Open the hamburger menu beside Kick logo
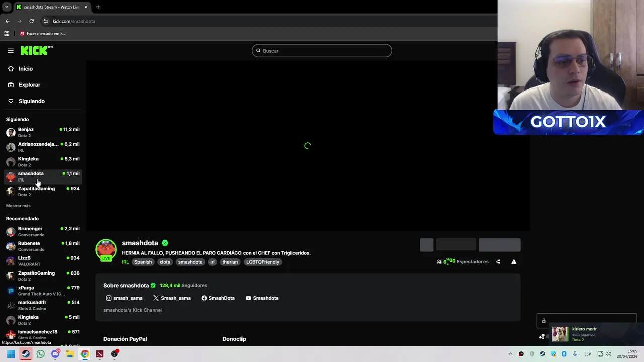The width and height of the screenshot is (644, 362). tap(11, 50)
